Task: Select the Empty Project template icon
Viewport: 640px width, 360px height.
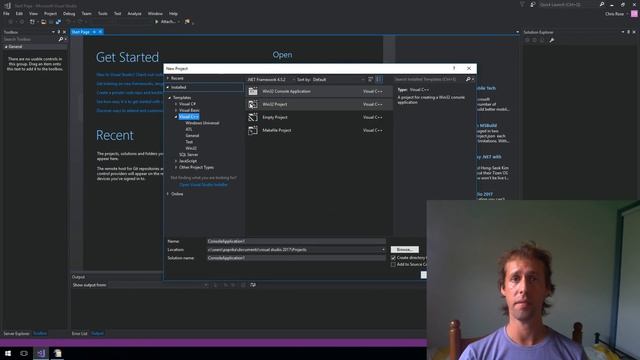Action: click(253, 118)
